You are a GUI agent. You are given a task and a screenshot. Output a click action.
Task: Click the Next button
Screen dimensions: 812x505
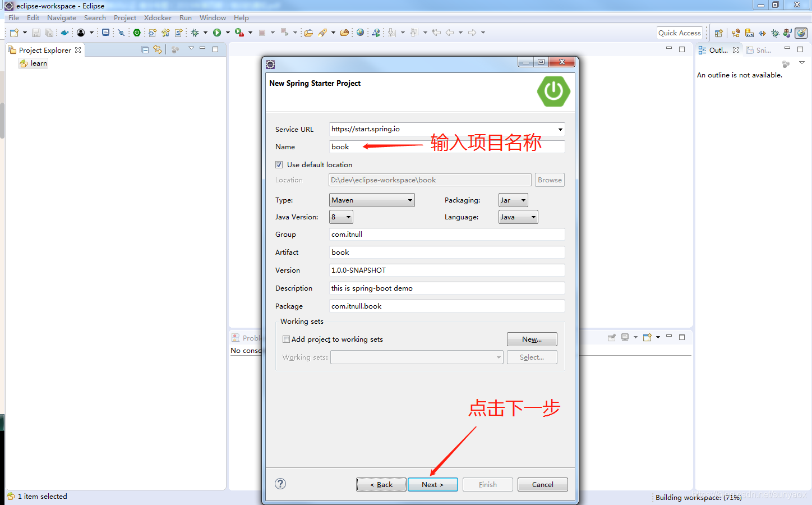tap(432, 484)
